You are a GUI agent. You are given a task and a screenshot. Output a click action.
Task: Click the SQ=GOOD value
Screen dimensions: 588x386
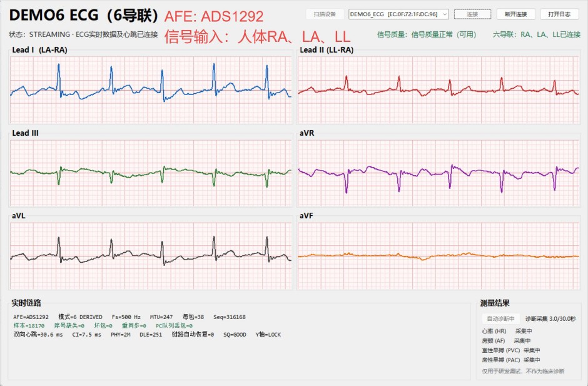pyautogui.click(x=235, y=335)
